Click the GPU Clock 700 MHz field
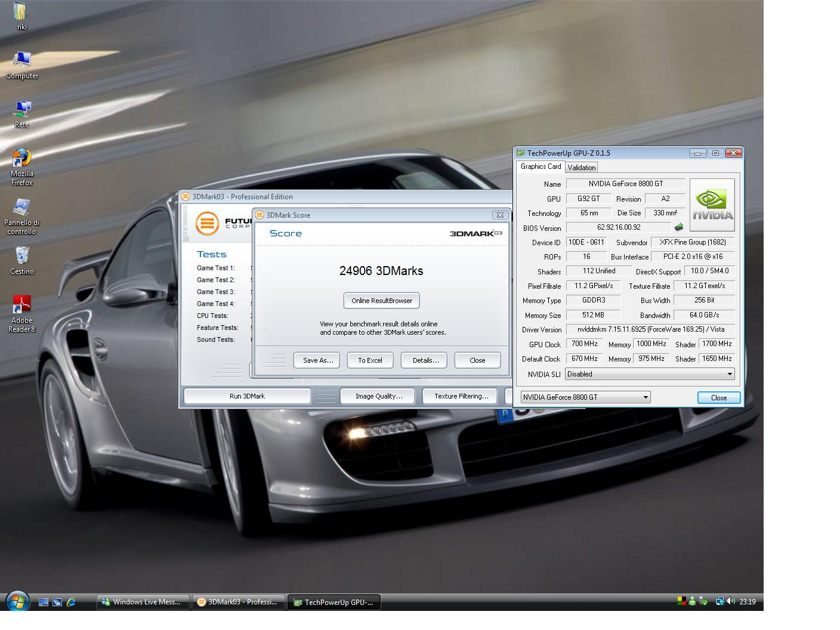The image size is (840, 630). [x=585, y=344]
